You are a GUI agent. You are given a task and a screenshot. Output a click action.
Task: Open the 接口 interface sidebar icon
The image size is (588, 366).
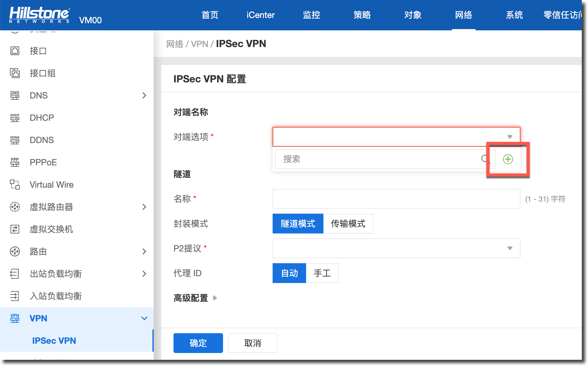[15, 51]
